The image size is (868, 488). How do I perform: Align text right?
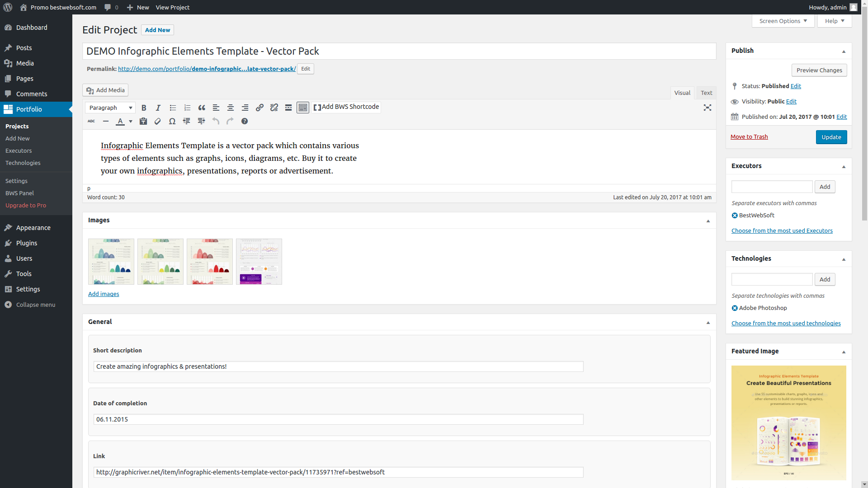tap(245, 108)
